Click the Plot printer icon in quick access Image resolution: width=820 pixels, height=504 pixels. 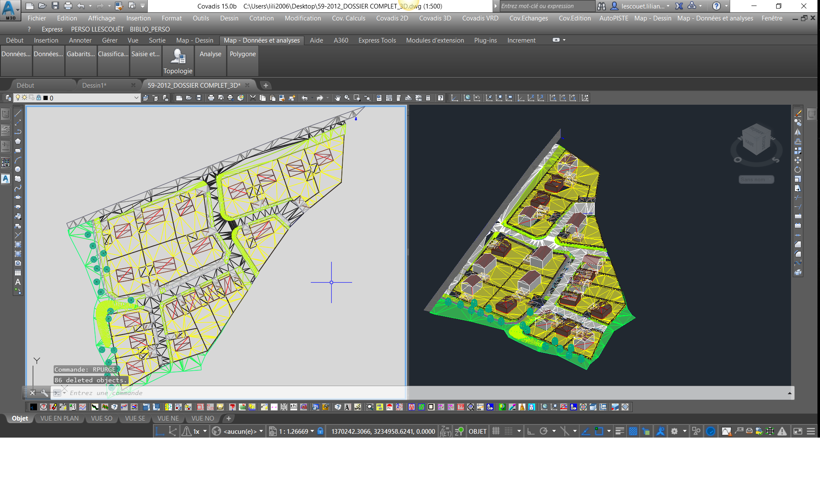point(68,6)
